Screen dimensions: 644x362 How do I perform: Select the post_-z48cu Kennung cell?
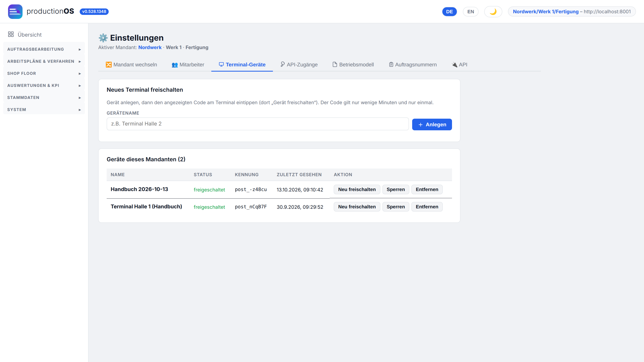click(251, 189)
